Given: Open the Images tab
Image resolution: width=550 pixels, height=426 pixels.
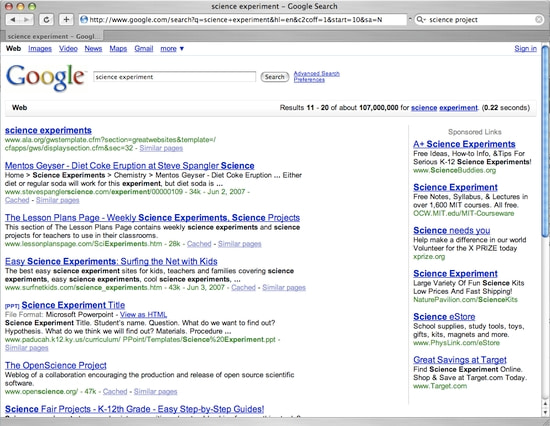Looking at the screenshot, I should tap(40, 48).
